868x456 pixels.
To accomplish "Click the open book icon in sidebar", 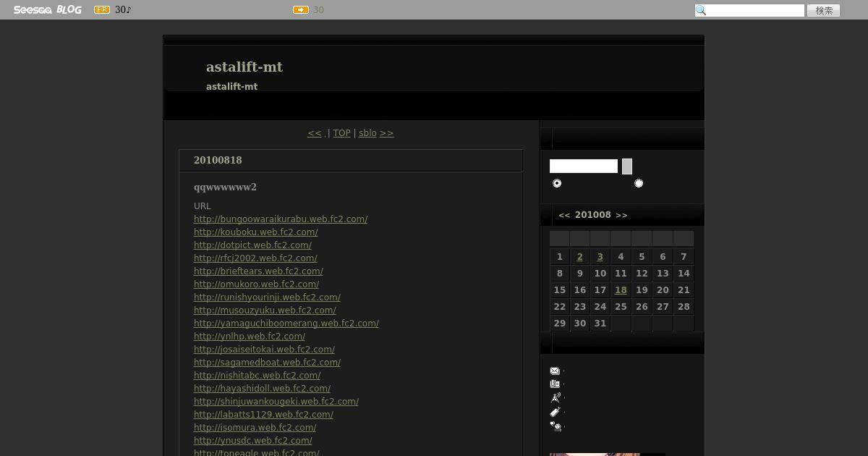I will 555,384.
